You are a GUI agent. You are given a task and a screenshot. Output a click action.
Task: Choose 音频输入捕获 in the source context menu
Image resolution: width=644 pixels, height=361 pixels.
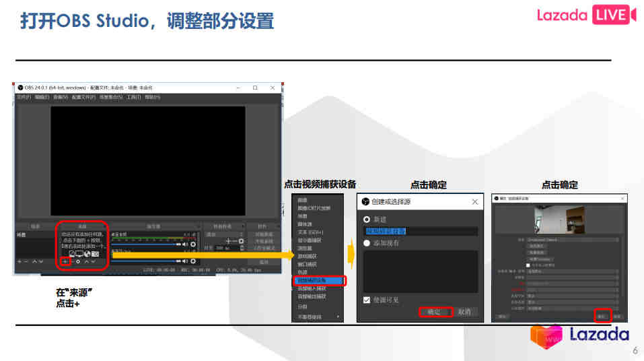pos(312,289)
